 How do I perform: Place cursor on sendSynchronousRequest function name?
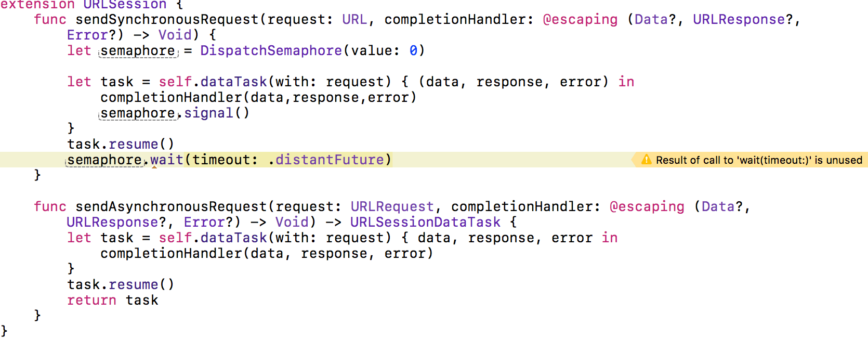(167, 19)
